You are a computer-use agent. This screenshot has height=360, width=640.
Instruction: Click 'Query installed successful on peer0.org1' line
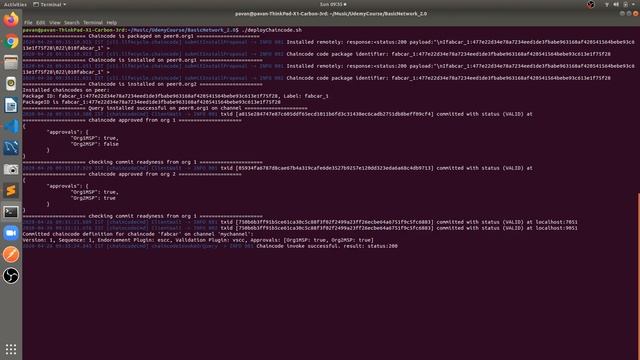[165, 108]
